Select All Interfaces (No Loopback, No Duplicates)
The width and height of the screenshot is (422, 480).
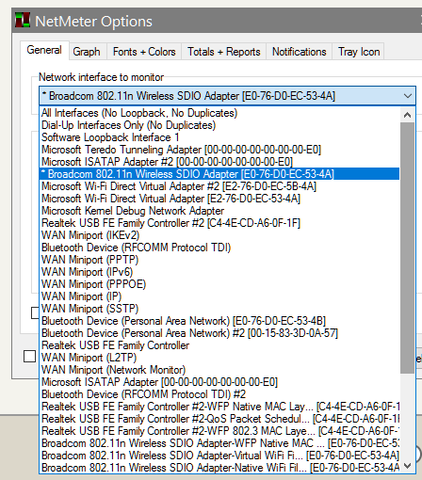click(220, 113)
